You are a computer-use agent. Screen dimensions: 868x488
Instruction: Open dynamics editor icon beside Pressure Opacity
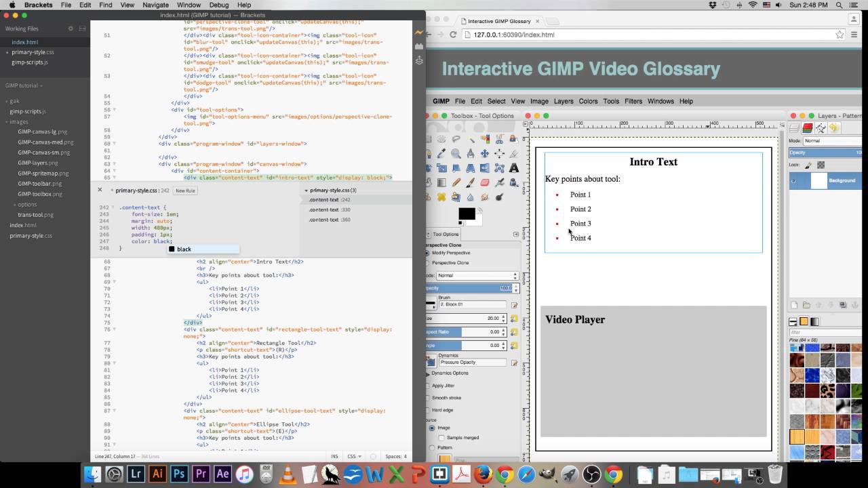coord(514,363)
